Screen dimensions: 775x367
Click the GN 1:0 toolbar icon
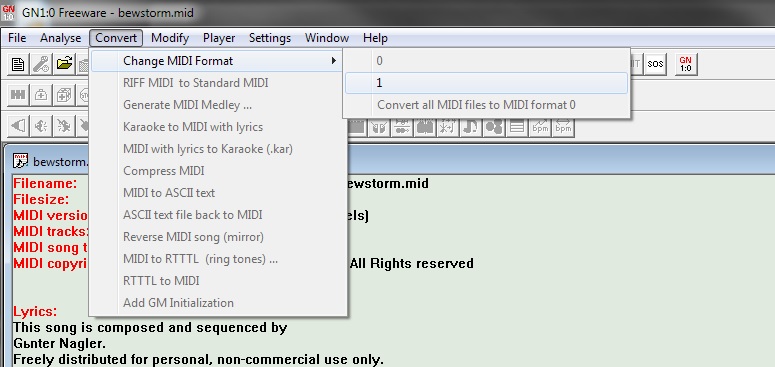pos(686,64)
